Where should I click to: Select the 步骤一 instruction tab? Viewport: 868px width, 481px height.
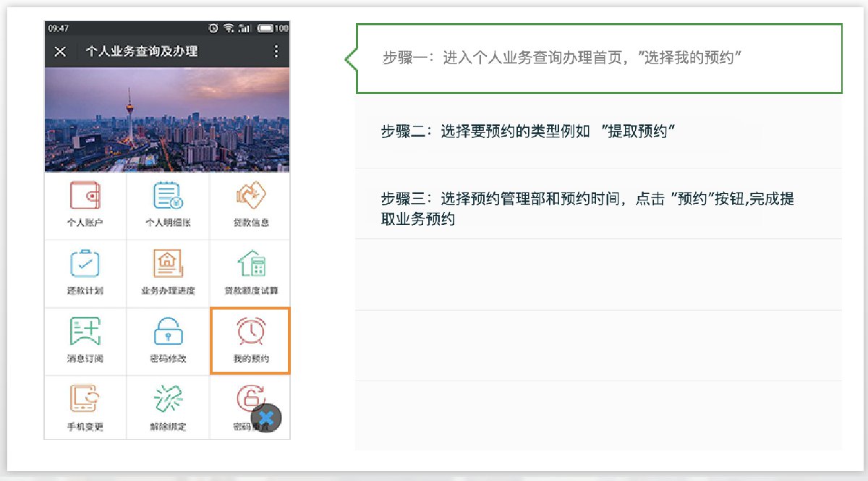click(599, 59)
